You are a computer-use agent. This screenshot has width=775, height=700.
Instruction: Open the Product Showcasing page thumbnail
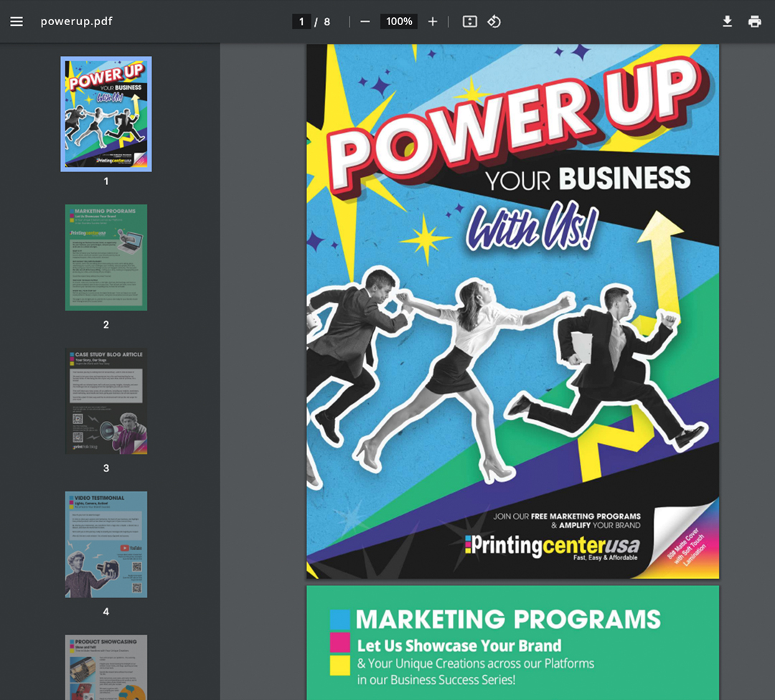coord(106,668)
